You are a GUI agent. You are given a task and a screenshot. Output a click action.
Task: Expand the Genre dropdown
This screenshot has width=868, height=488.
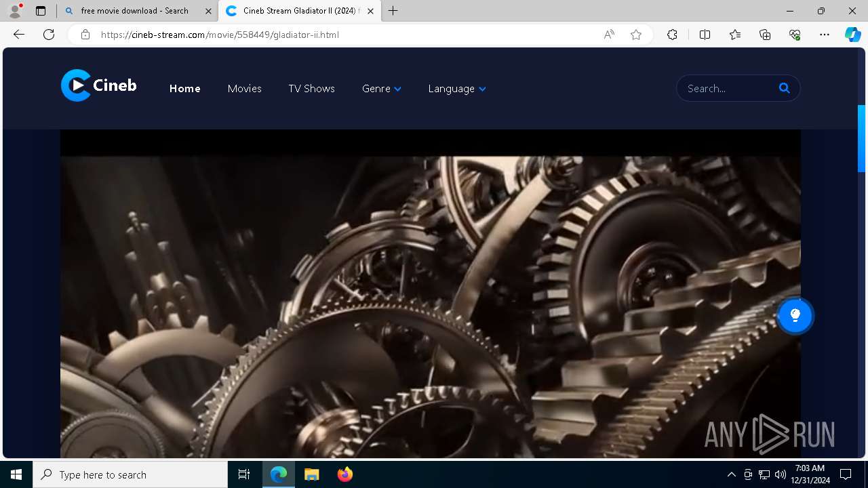point(382,89)
